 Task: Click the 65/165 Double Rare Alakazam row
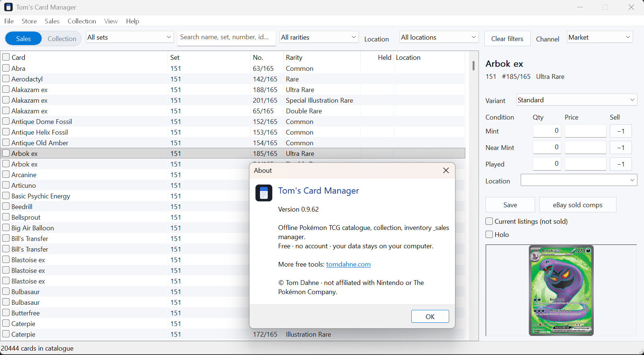pos(233,111)
